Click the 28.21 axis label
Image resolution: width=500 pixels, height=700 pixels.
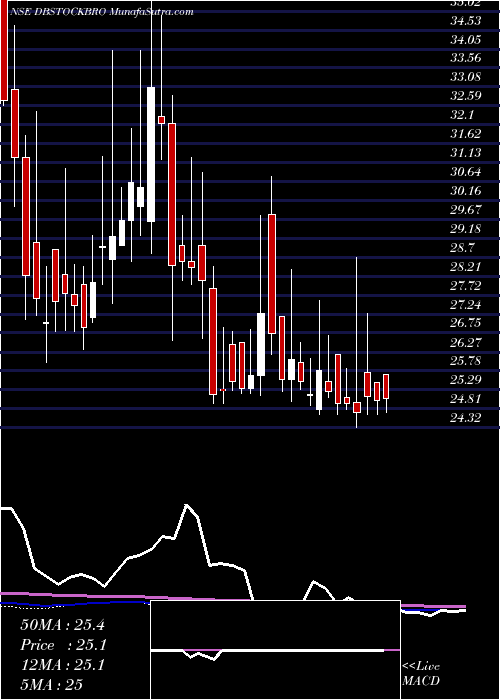(466, 267)
